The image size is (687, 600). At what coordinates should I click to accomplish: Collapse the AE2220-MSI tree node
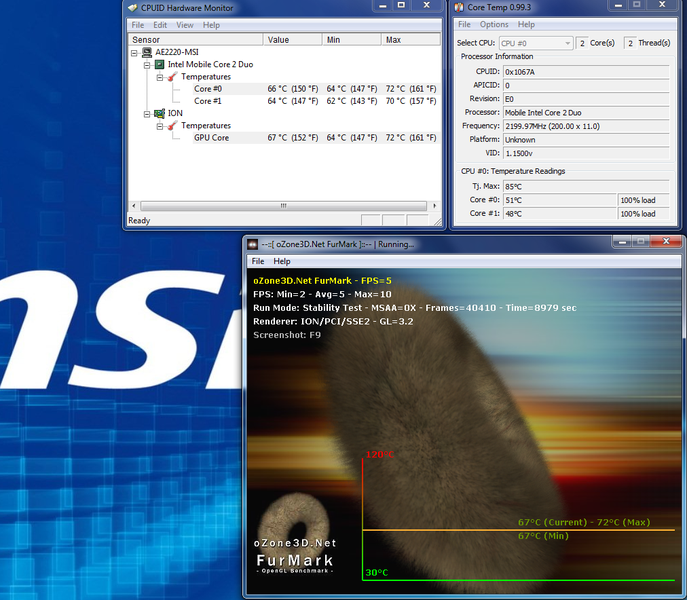(x=135, y=53)
